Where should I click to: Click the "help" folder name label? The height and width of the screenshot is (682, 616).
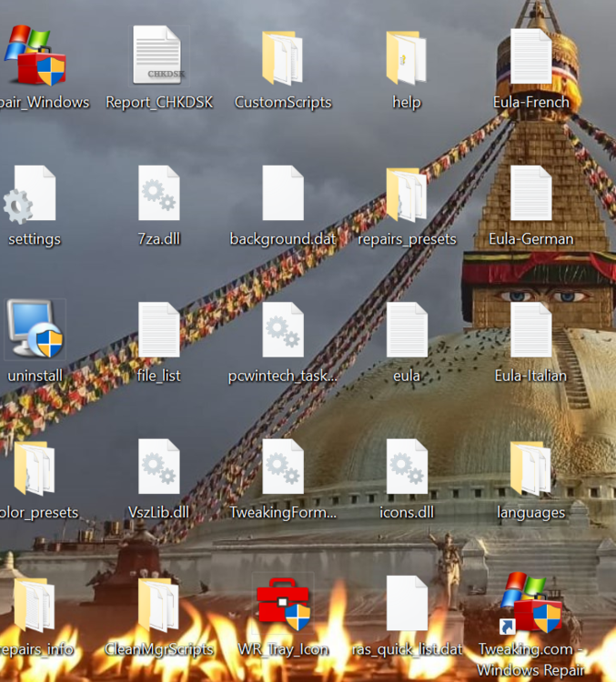pyautogui.click(x=407, y=103)
